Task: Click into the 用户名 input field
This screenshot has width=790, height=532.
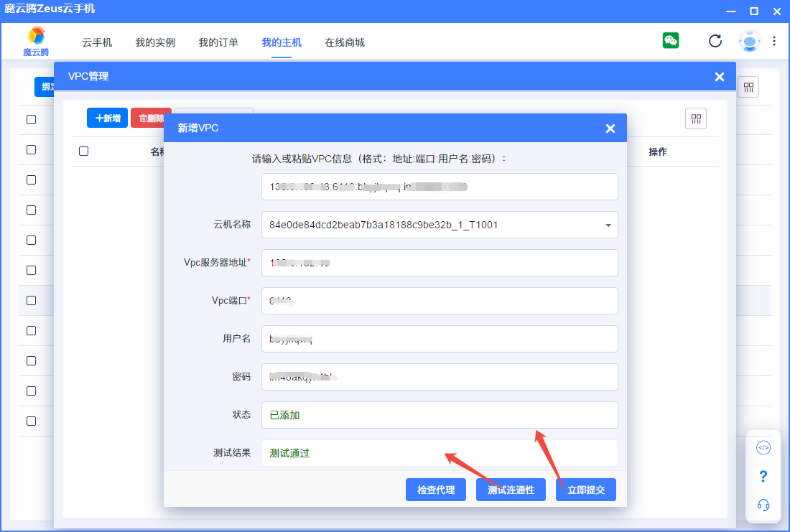Action: pos(440,339)
